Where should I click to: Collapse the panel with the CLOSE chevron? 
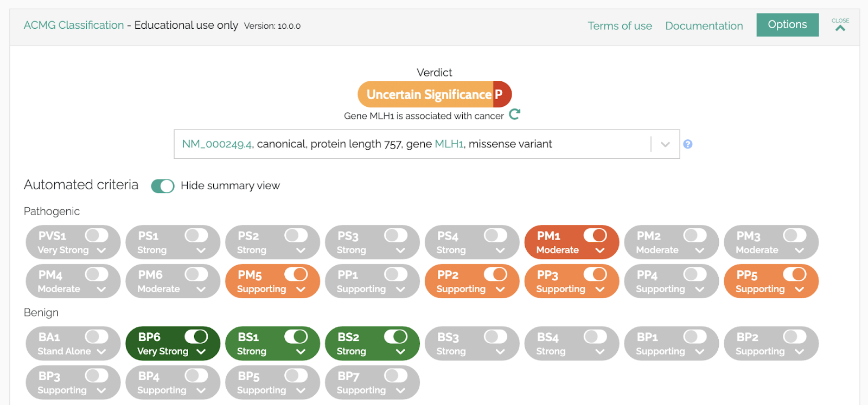pos(840,25)
